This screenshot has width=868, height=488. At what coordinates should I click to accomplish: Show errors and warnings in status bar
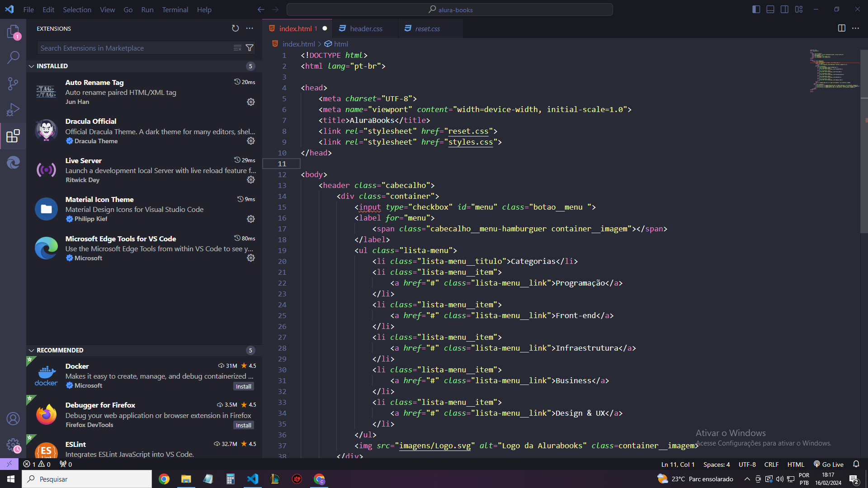pos(37,465)
